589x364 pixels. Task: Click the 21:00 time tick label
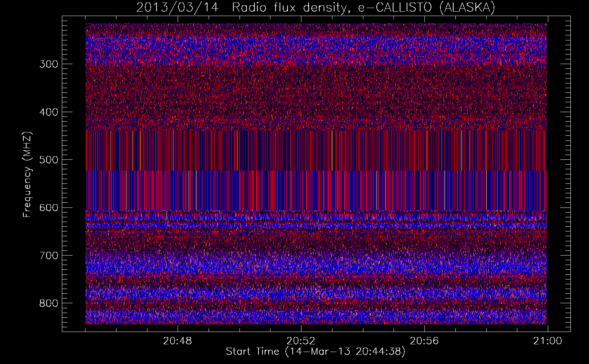(x=548, y=341)
